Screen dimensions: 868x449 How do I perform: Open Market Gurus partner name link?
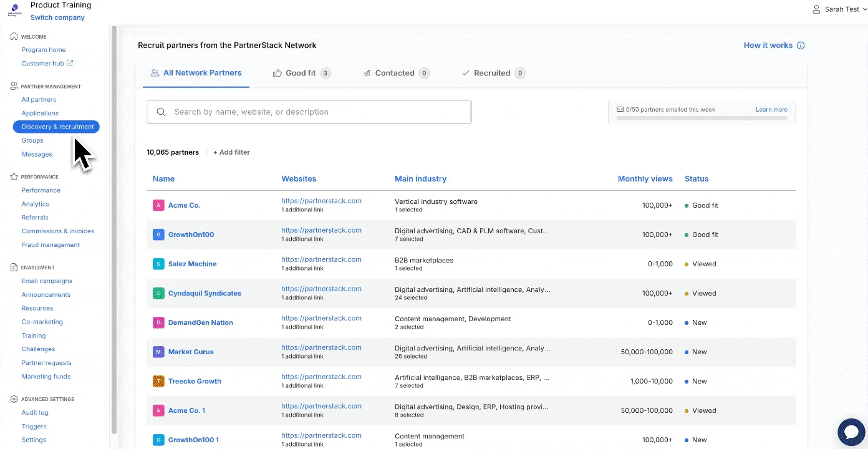click(191, 352)
